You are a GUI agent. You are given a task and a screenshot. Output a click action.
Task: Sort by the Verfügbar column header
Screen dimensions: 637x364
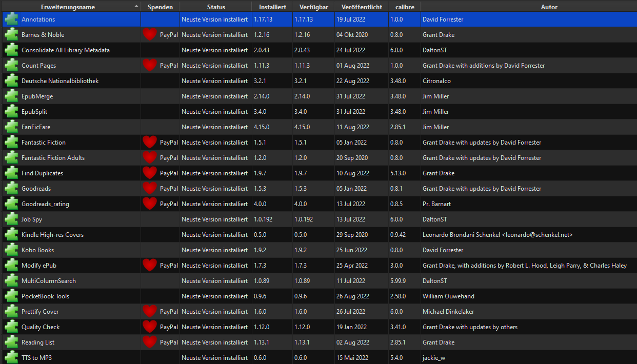313,7
